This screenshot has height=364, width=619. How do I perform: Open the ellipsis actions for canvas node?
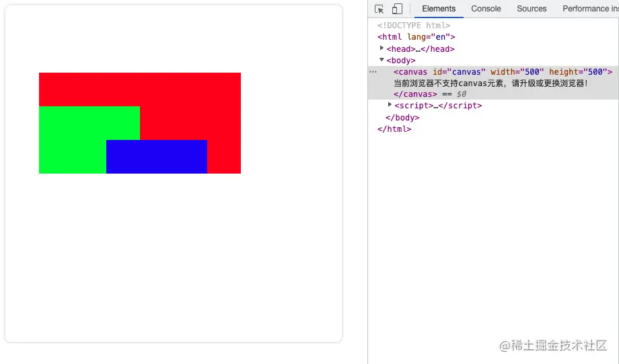373,72
